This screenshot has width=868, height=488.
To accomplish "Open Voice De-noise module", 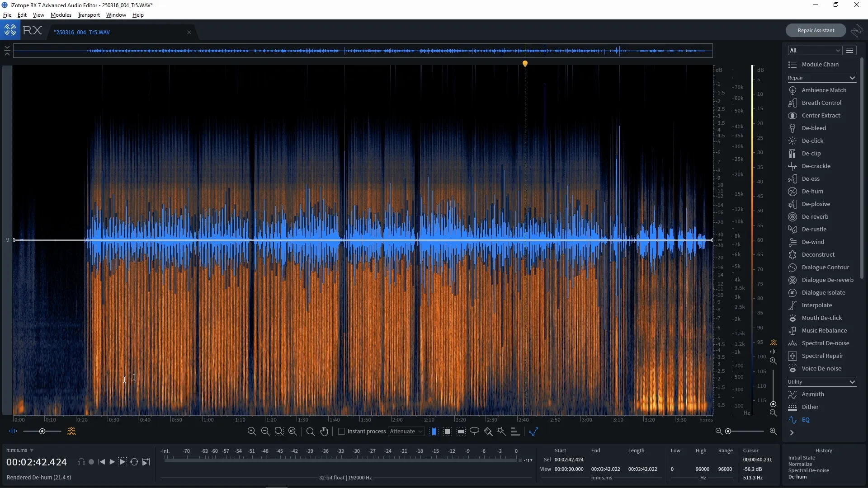I will (821, 368).
